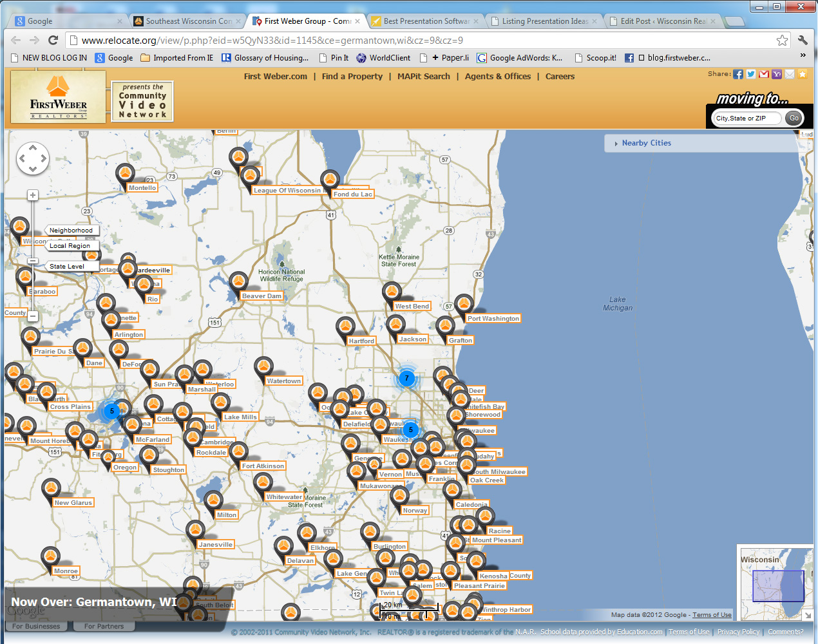Click the map pan control wheel
818x644 pixels.
coord(33,158)
